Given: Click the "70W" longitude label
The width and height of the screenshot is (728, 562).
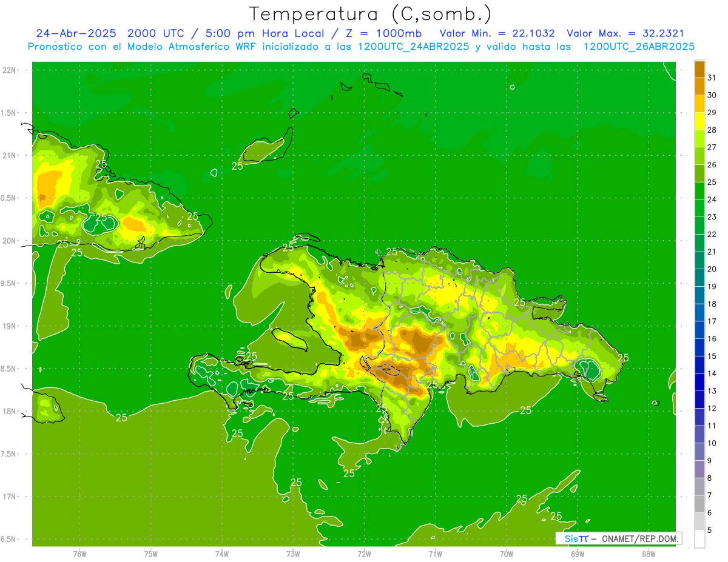Looking at the screenshot, I should [x=507, y=554].
